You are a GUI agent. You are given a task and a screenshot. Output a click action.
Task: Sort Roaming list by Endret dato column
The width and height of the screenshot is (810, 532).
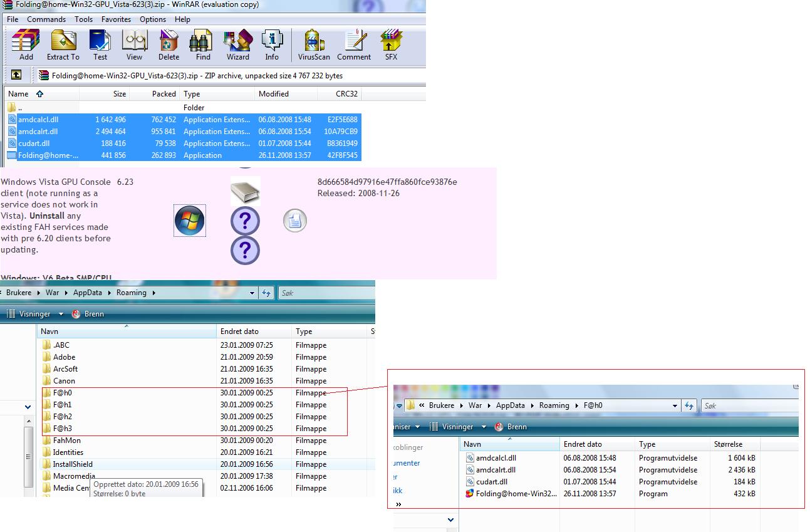point(254,331)
